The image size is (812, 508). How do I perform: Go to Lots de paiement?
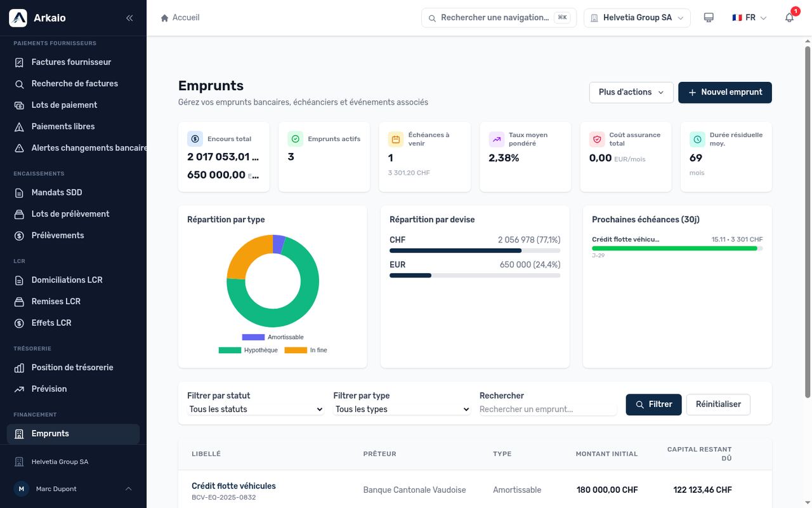(73, 105)
